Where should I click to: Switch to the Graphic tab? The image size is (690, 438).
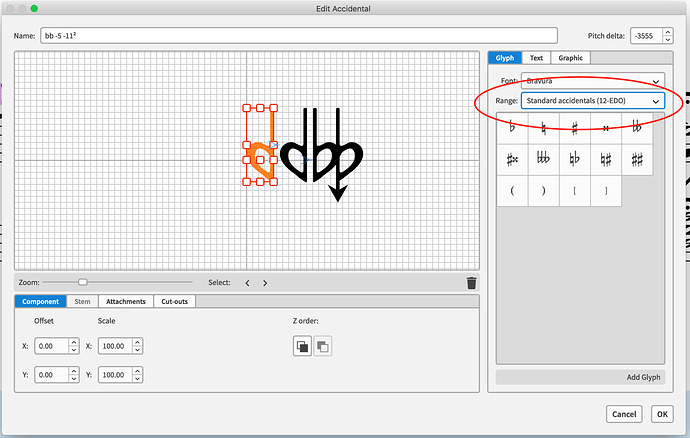pyautogui.click(x=570, y=58)
